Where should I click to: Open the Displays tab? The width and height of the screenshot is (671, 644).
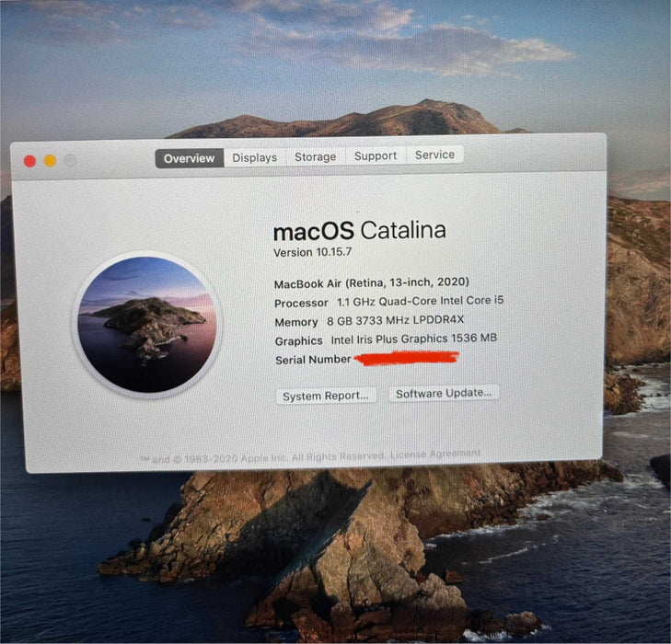click(255, 158)
